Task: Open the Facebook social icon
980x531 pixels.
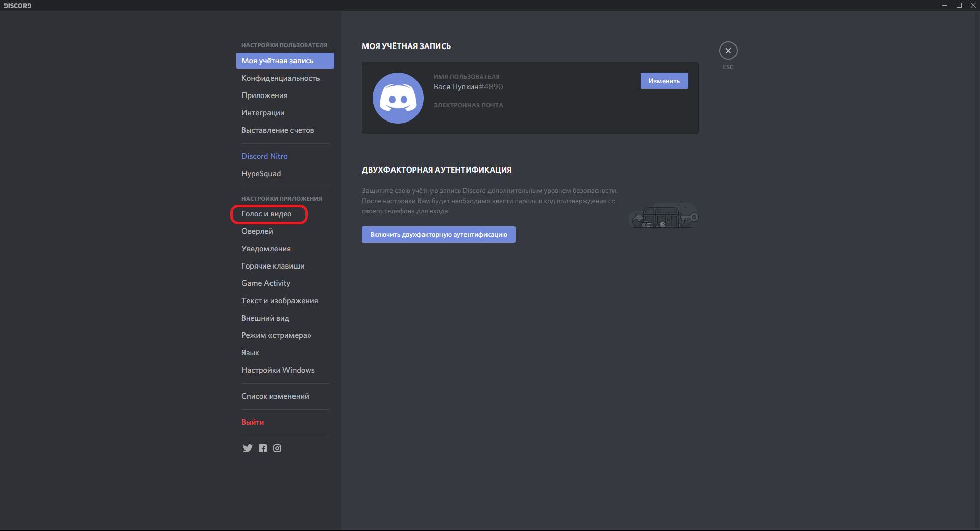Action: point(263,448)
